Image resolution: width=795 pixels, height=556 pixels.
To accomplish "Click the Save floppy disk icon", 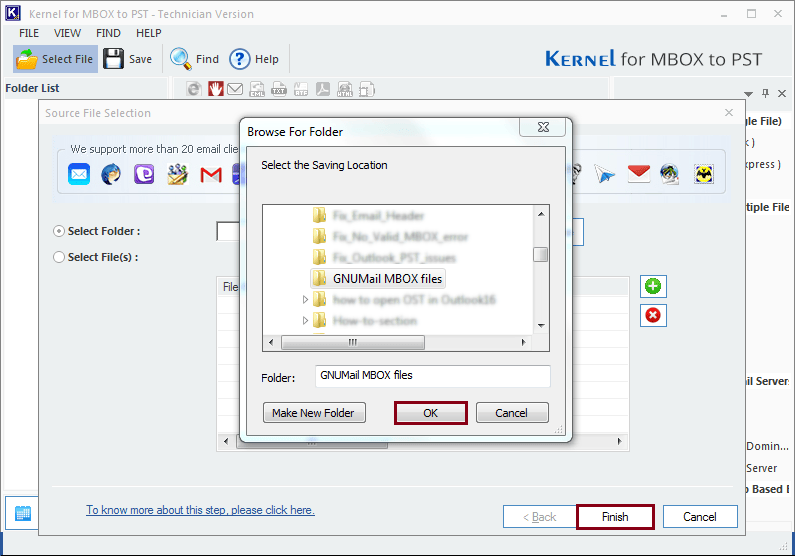I will click(113, 59).
